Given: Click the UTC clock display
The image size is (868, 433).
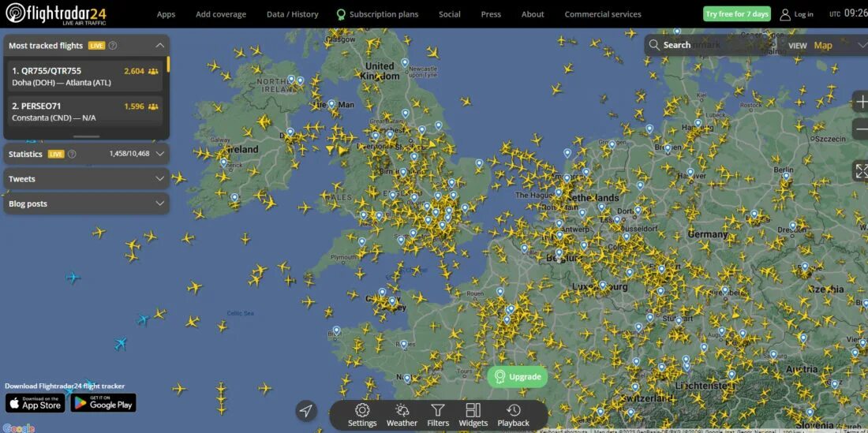Looking at the screenshot, I should coord(848,14).
